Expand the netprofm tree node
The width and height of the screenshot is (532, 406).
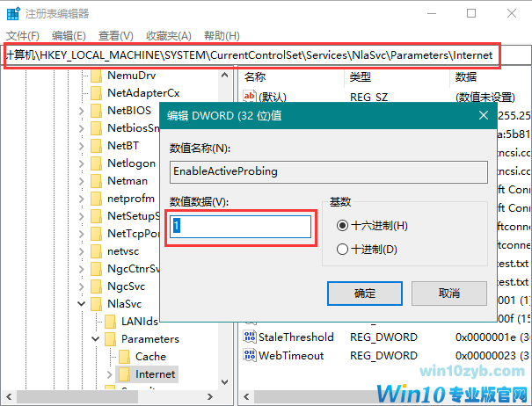click(x=82, y=199)
